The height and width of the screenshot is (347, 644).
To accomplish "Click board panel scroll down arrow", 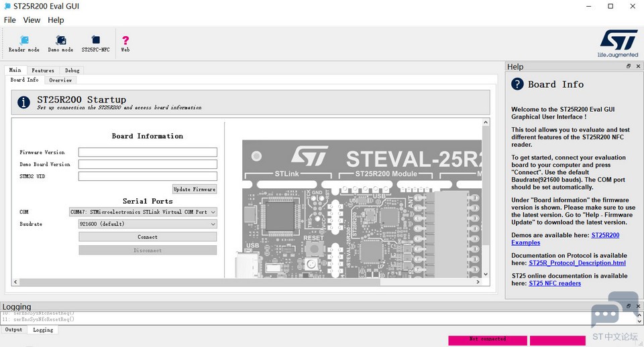I will (x=486, y=274).
